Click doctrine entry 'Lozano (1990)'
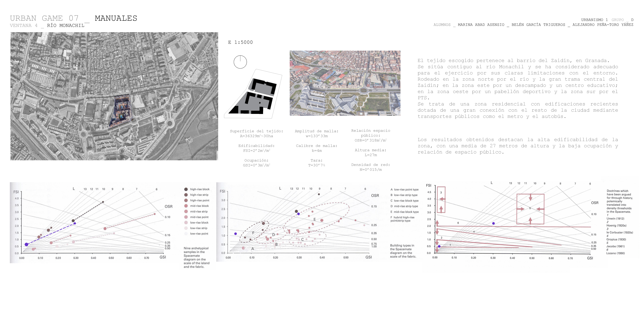Image resolution: width=644 pixels, height=311 pixels. point(615,253)
